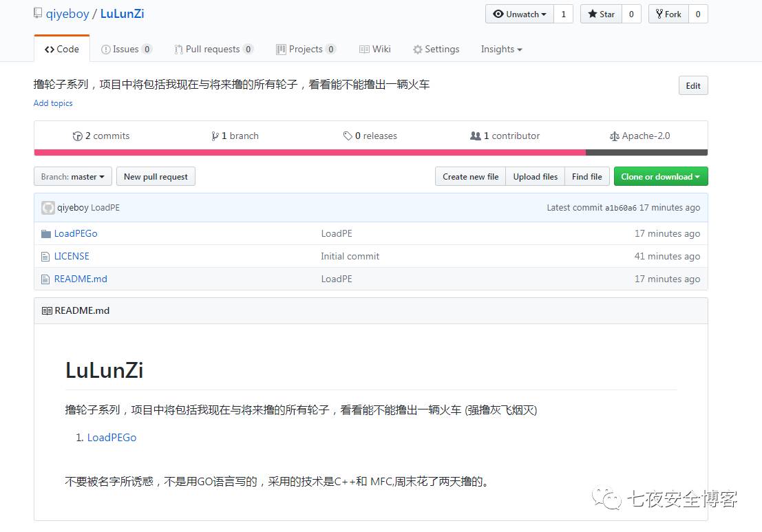Switch to the Pull requests tab
Screen dimensions: 762x532
[x=214, y=49]
